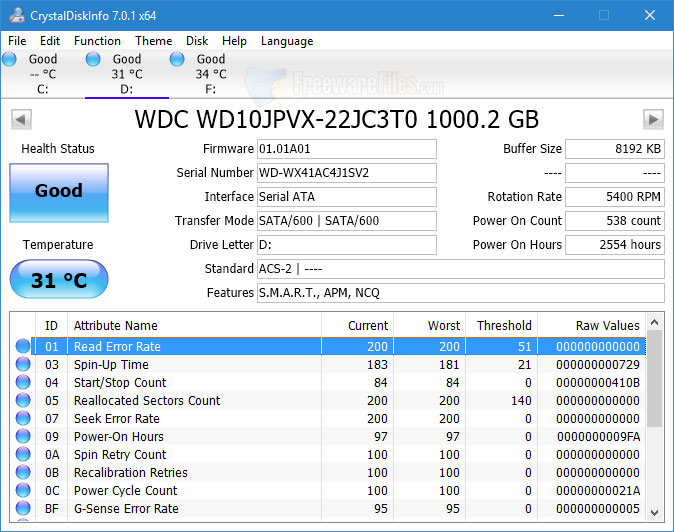Click the status orb for drive C:

9,59
